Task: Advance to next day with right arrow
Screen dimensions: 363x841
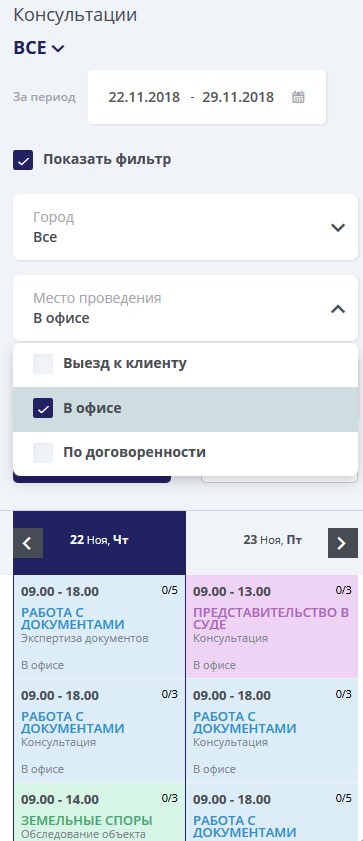Action: tap(342, 543)
